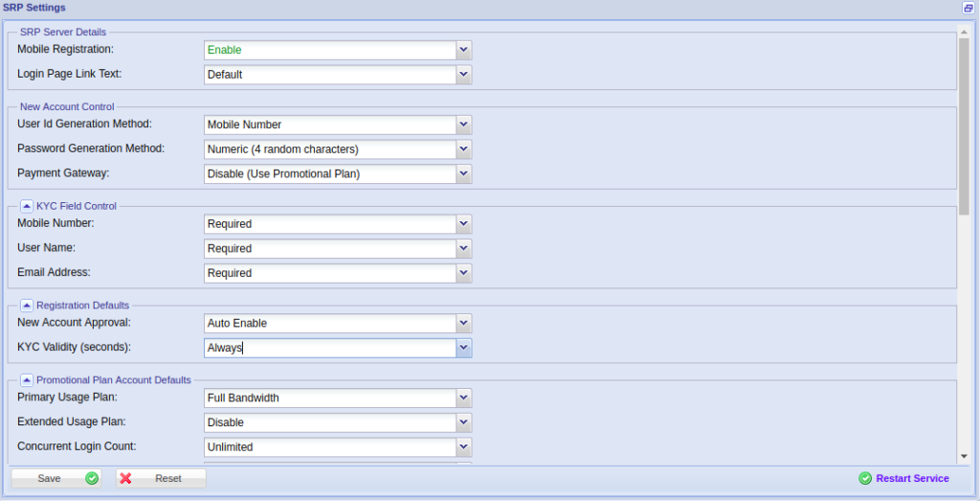980x501 pixels.
Task: Click the scroll down arrow of scrollbar
Action: (x=965, y=456)
